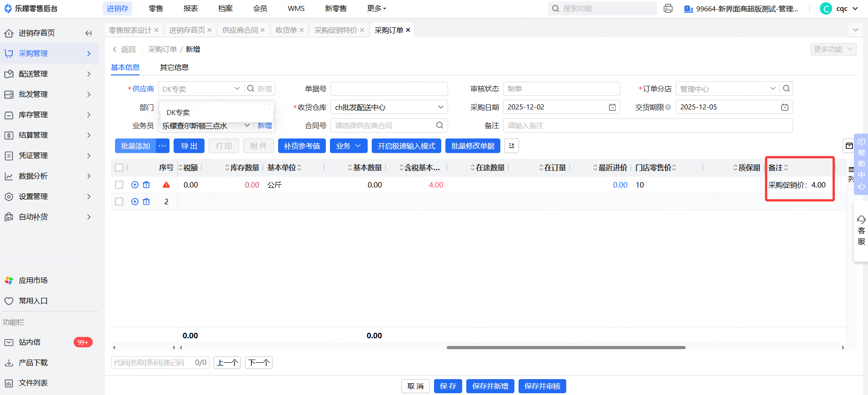Check the first row checkbox
868x395 pixels.
pyautogui.click(x=119, y=185)
